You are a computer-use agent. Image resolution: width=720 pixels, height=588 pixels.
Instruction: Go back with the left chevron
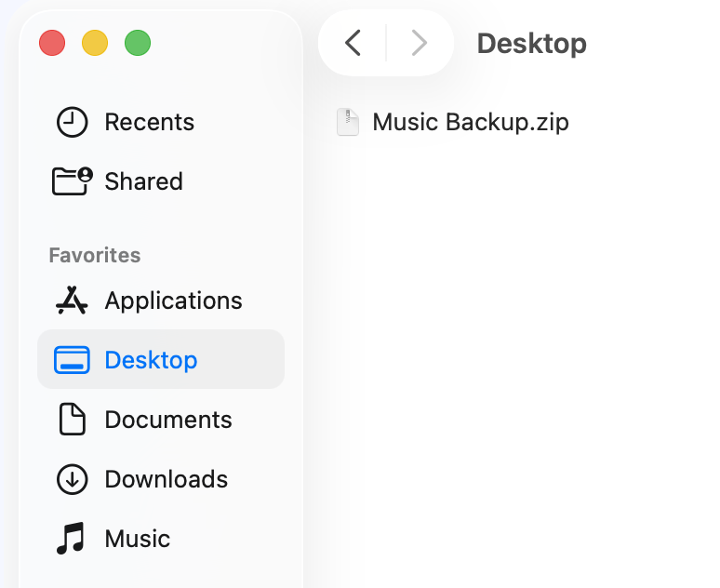(353, 43)
